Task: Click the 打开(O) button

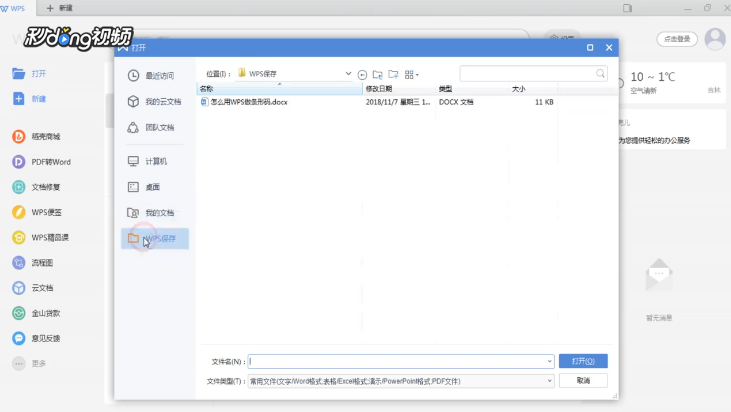Action: click(583, 361)
